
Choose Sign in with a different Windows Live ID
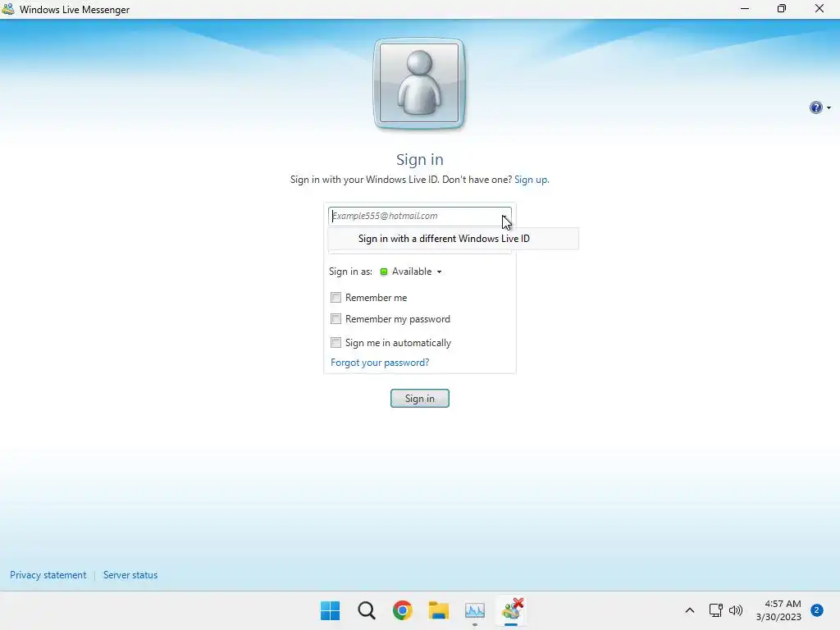click(453, 239)
